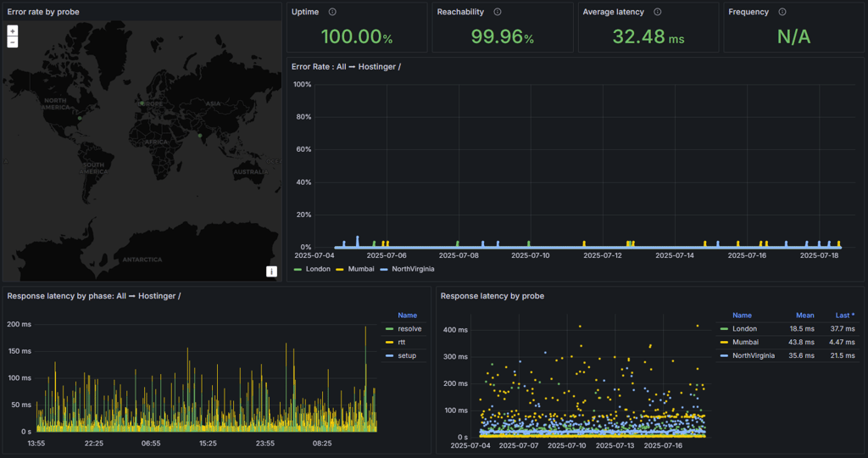Screen dimensions: 868x458
Task: Sort probe legend by Last column
Action: coord(845,316)
